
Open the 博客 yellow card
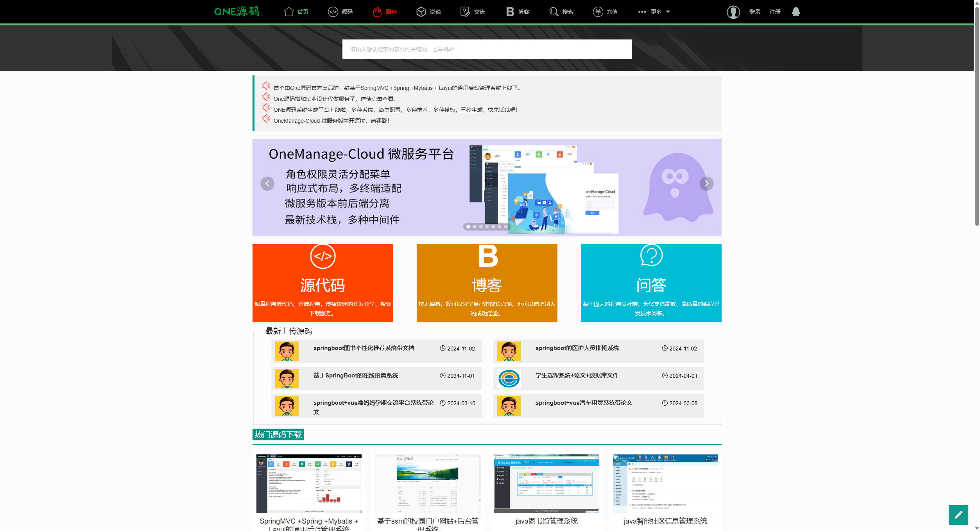[x=487, y=283]
